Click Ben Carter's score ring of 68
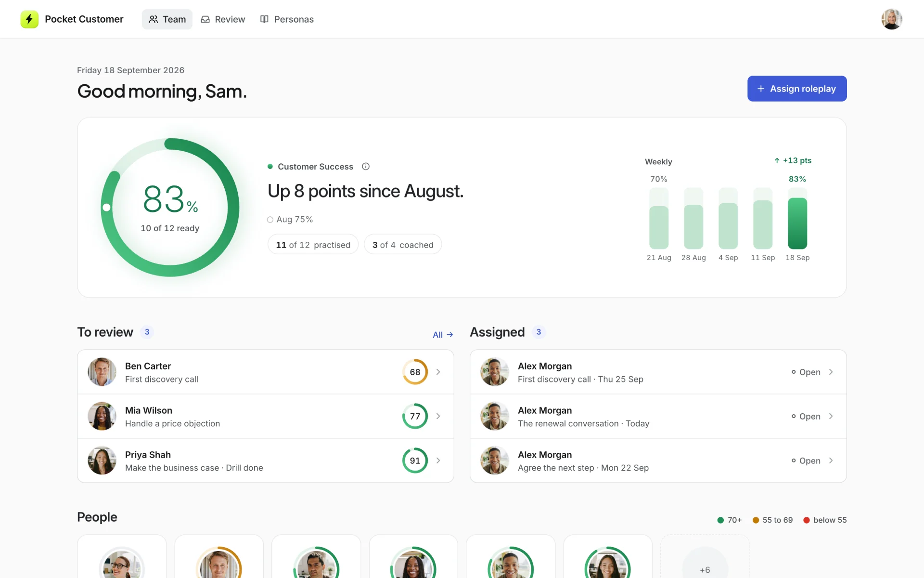924x578 pixels. point(415,372)
